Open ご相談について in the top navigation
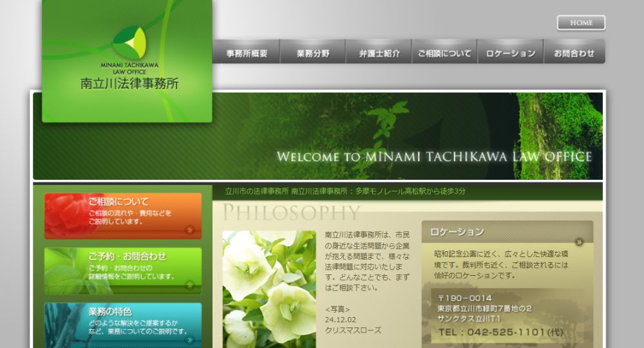The height and width of the screenshot is (348, 644). 444,53
